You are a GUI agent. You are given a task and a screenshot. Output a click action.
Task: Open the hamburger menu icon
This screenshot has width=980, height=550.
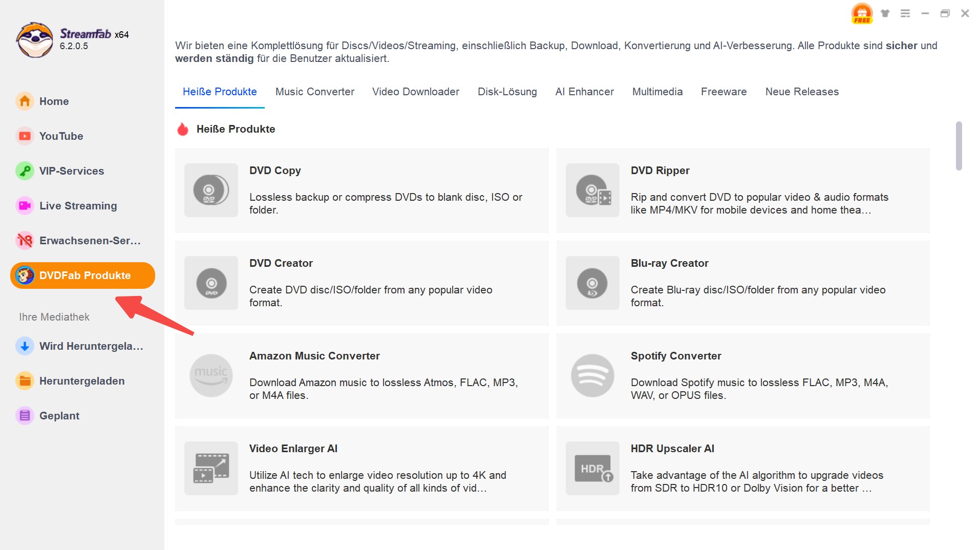click(x=905, y=13)
